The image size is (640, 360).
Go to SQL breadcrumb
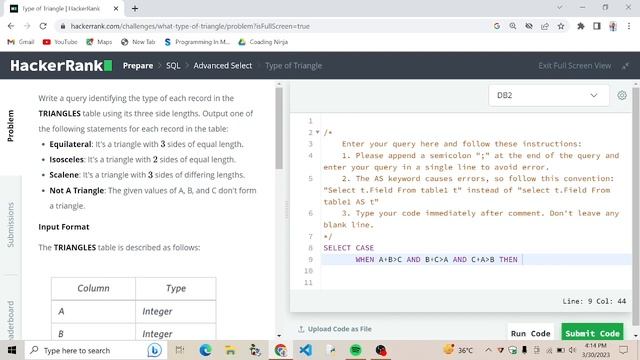[x=173, y=65]
